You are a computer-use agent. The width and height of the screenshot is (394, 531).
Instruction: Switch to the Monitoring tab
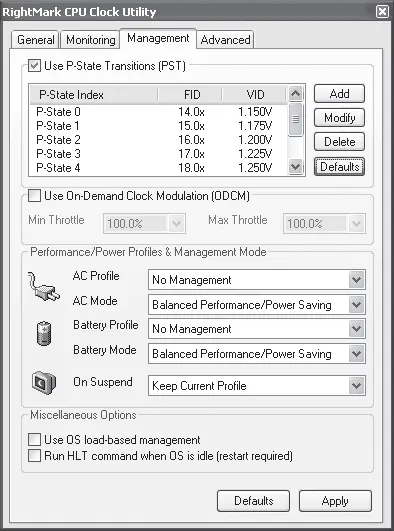90,40
